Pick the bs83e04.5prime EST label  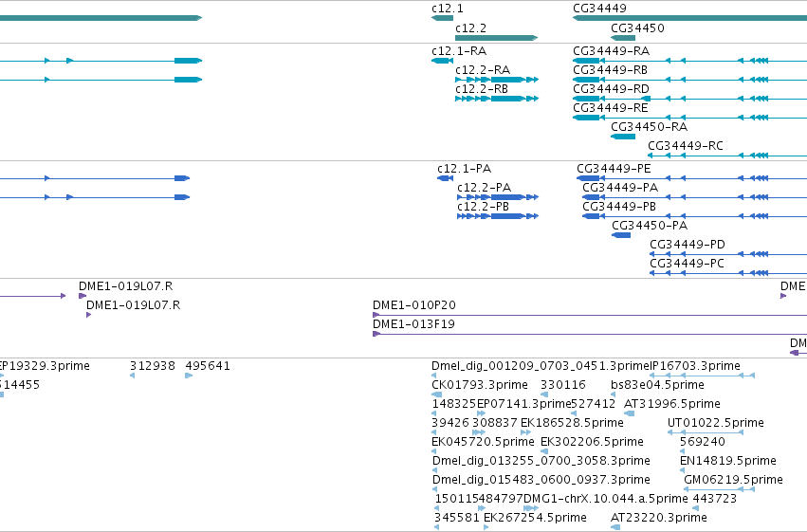(657, 385)
